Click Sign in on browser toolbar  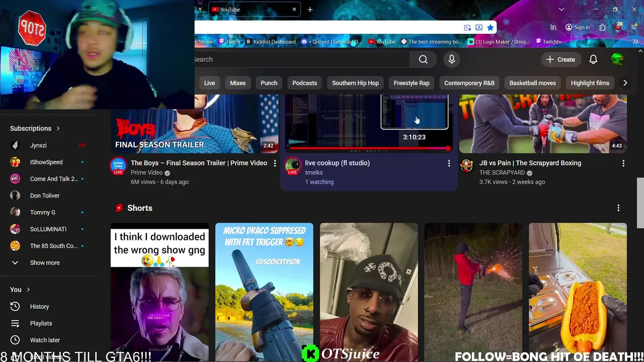578,28
